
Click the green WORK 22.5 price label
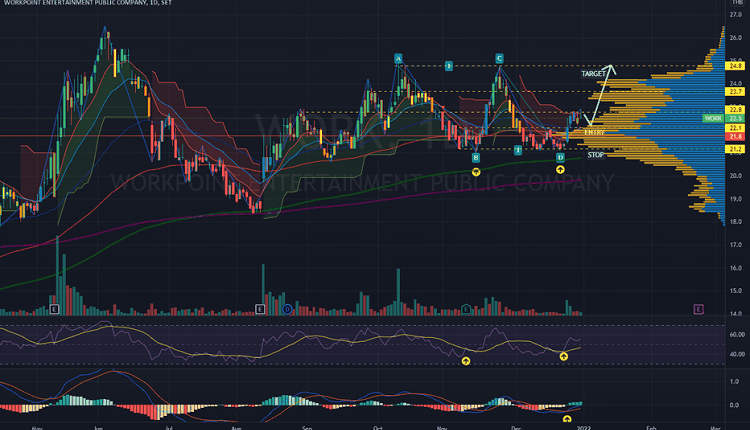tap(723, 119)
